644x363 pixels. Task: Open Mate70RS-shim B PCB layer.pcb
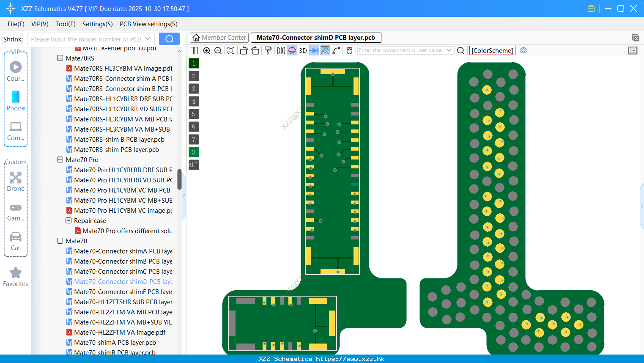pos(115,140)
